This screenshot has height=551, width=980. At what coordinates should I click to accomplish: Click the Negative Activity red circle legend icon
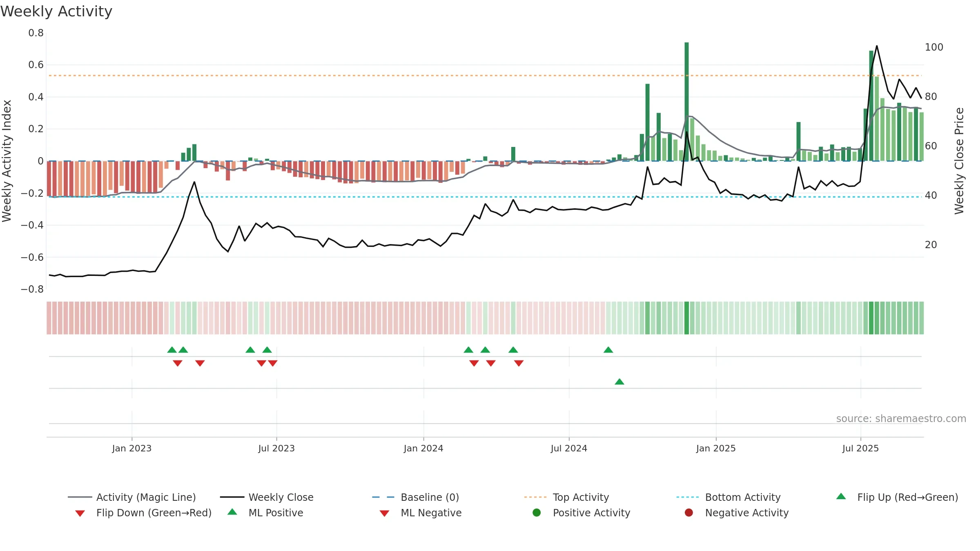[x=689, y=513]
